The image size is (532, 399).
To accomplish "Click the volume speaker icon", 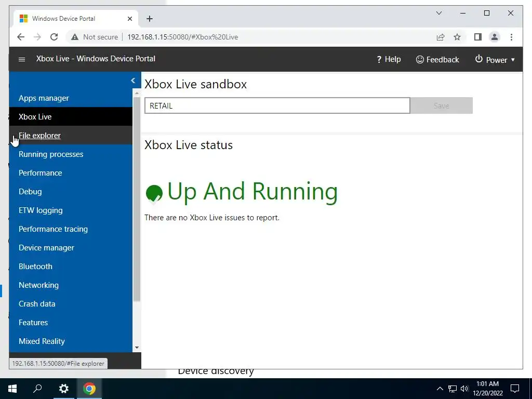I will pyautogui.click(x=464, y=389).
